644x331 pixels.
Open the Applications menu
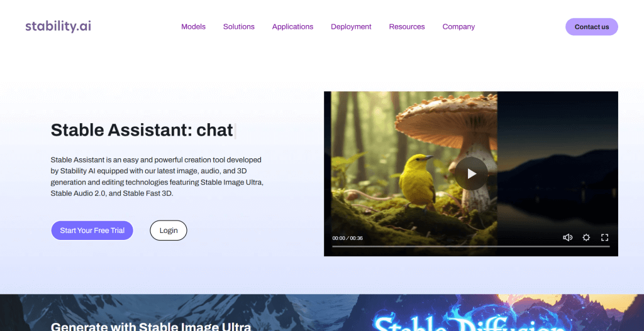click(292, 27)
